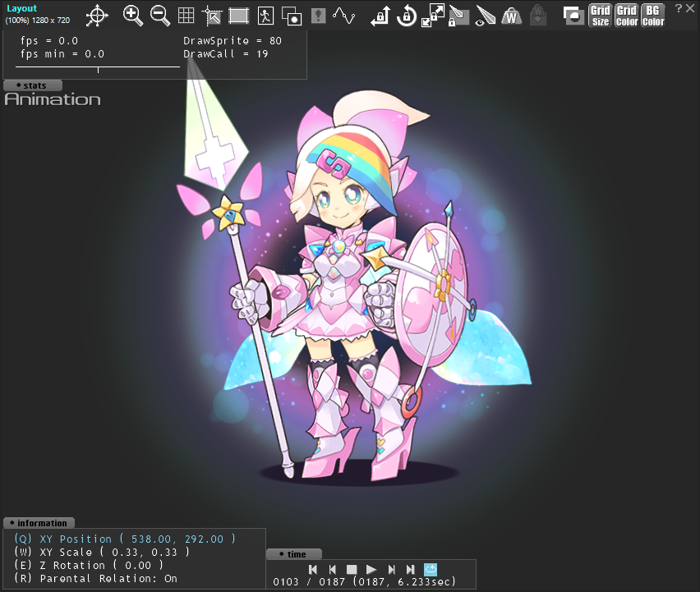Click the frame counter 0103 / 0187 text
This screenshot has height=592, width=700.
click(309, 582)
